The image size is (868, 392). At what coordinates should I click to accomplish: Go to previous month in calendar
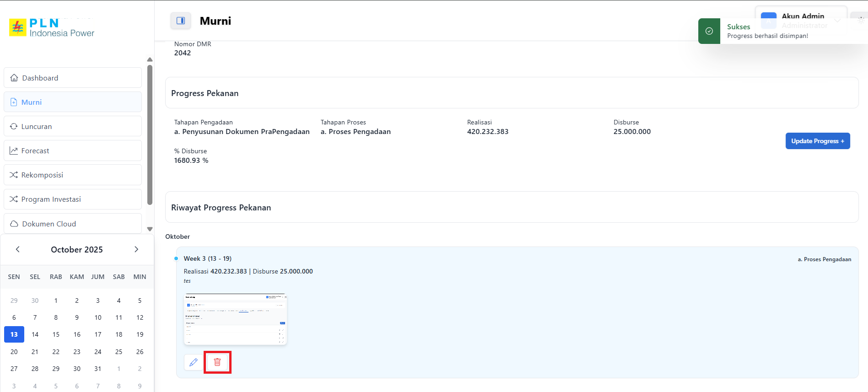18,249
